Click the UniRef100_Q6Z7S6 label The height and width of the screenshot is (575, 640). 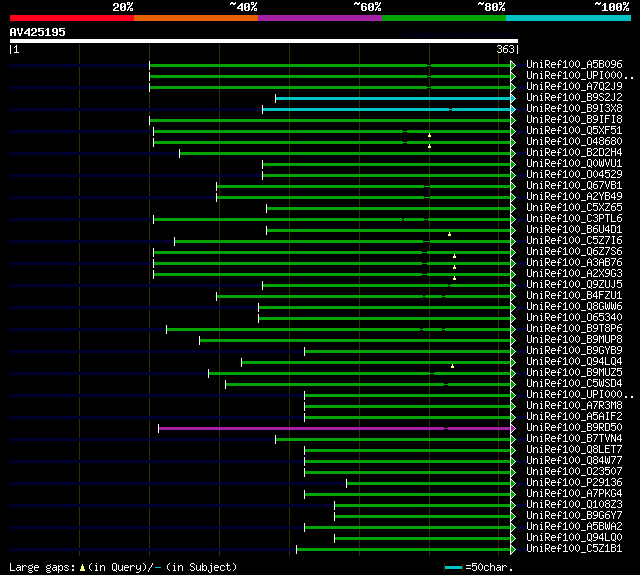point(574,252)
